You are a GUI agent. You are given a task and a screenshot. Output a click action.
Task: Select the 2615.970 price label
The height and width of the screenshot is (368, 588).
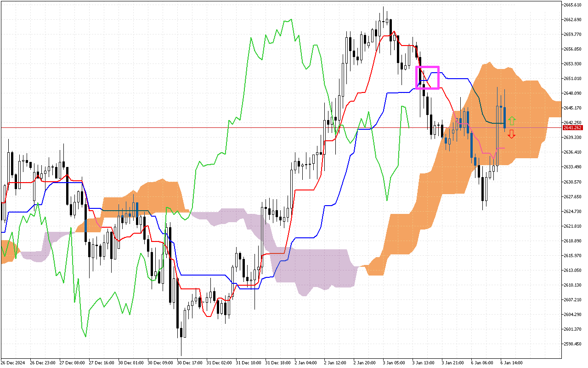click(x=572, y=256)
